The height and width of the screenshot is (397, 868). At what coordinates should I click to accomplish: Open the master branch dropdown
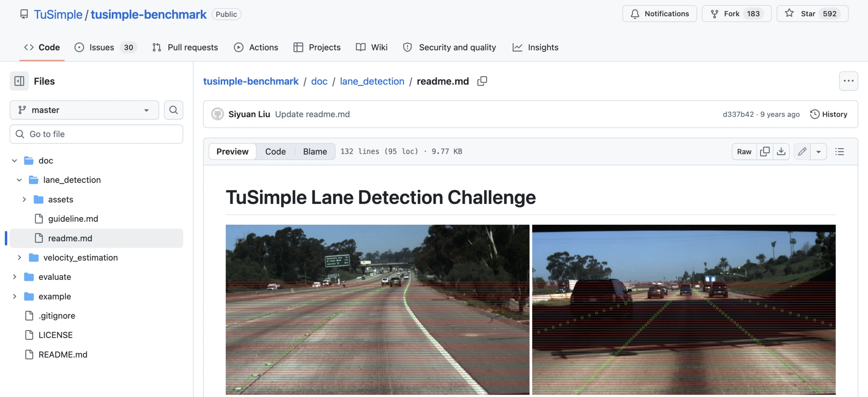pyautogui.click(x=84, y=110)
